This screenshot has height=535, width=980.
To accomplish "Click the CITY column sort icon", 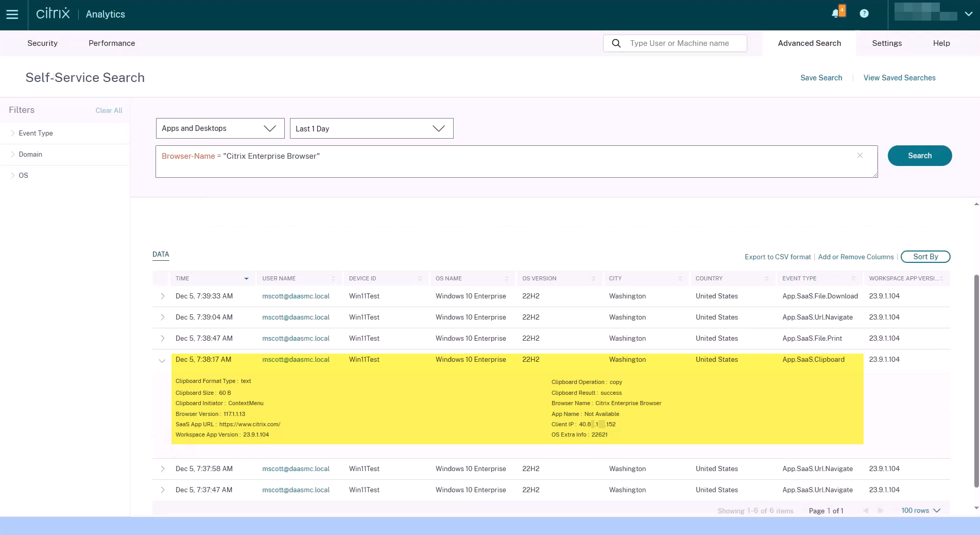I will pos(680,279).
